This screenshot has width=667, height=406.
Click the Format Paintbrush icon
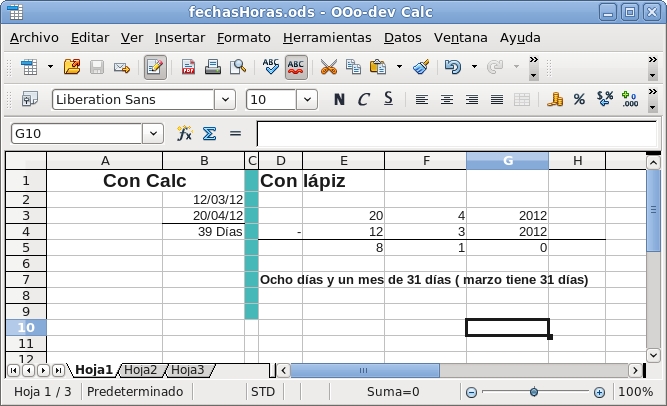pos(421,67)
